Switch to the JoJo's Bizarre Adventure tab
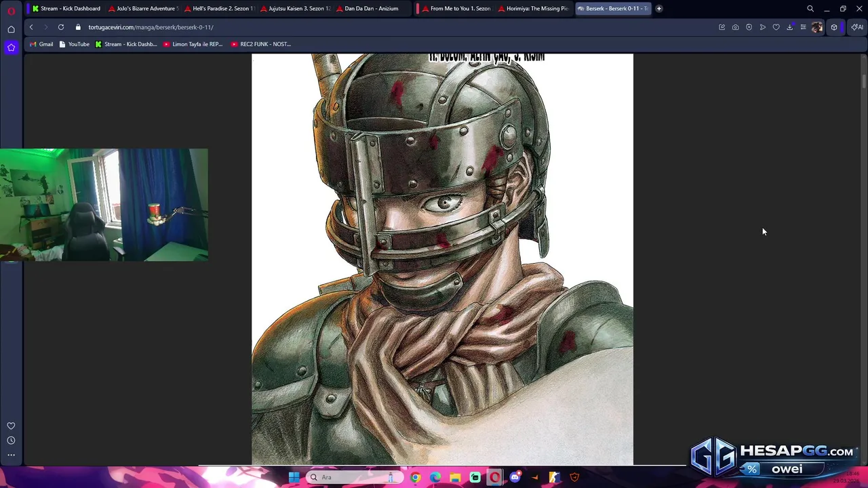The height and width of the screenshot is (488, 868). [142, 9]
